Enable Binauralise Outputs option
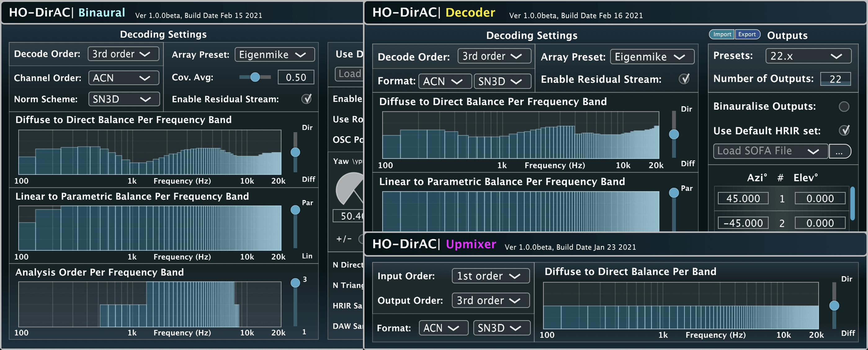868x350 pixels. point(843,107)
